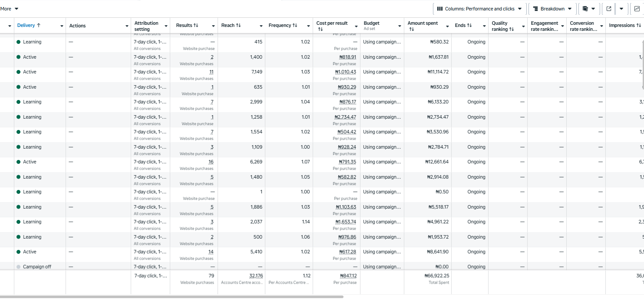Open the arrow dropdown beside the export icon
644x299 pixels.
point(621,9)
